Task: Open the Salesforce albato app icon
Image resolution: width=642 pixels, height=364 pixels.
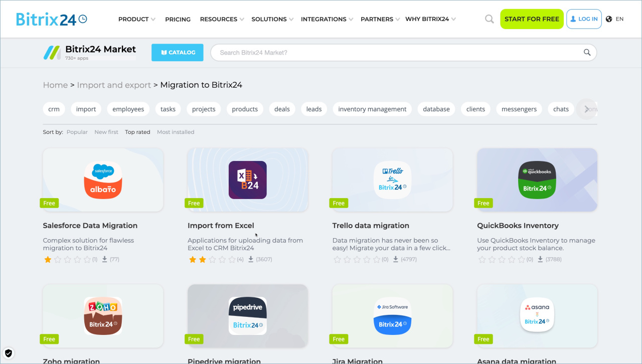Action: tap(103, 180)
